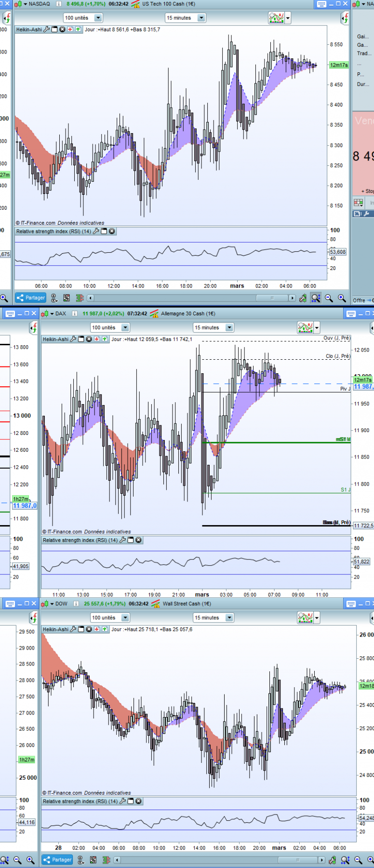This screenshot has height=868, width=374.
Task: Open DOW instrument info icon
Action: tap(76, 604)
